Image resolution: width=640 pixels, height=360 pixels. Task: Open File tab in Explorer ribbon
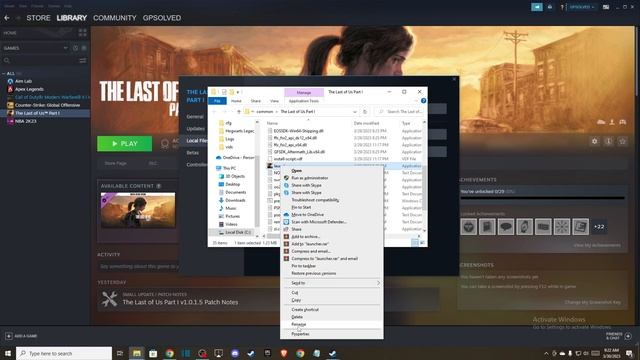[217, 101]
